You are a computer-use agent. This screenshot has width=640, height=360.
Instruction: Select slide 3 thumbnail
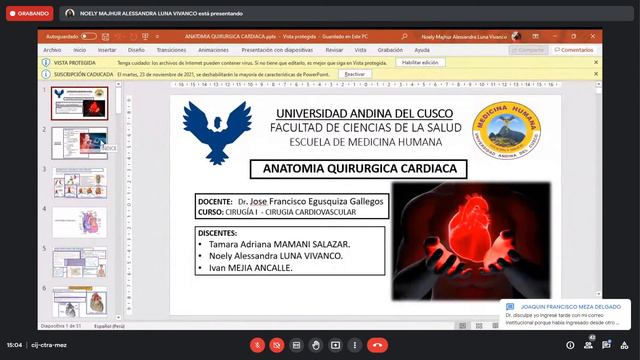coord(80,183)
